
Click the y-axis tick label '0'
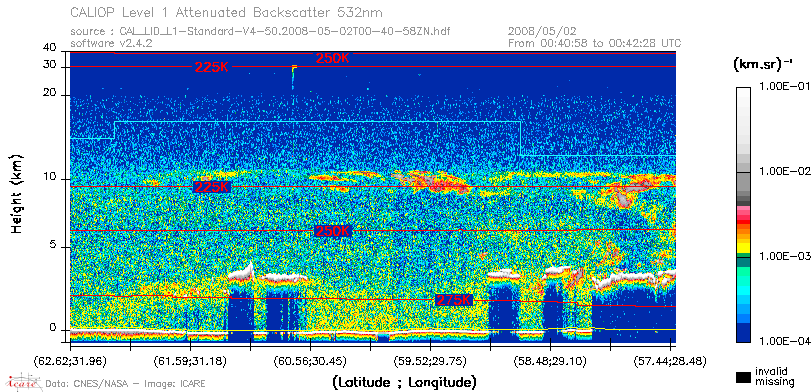pos(53,328)
